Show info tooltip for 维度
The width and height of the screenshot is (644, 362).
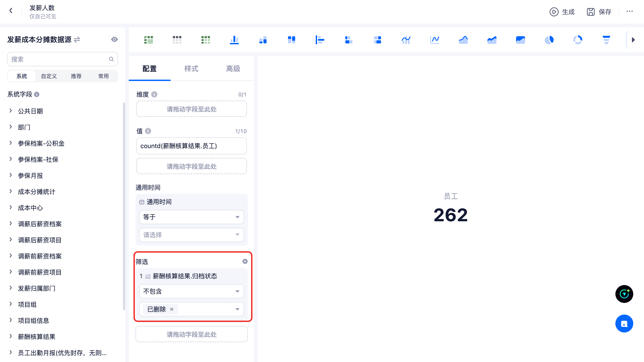click(x=154, y=94)
